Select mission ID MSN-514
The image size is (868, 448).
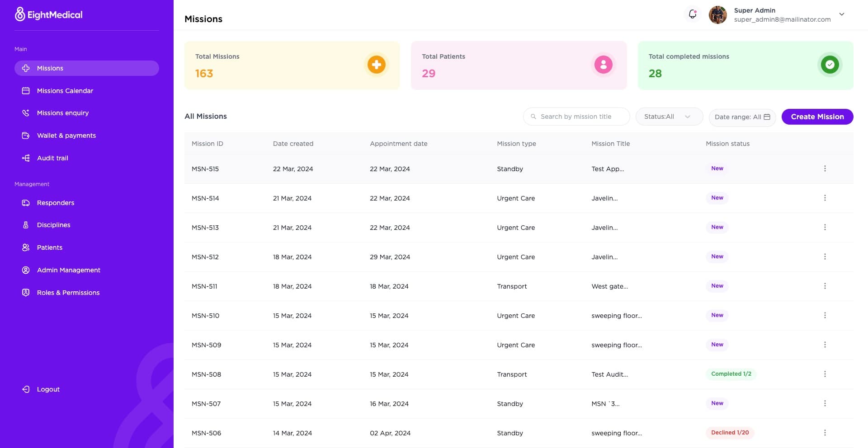click(x=205, y=198)
